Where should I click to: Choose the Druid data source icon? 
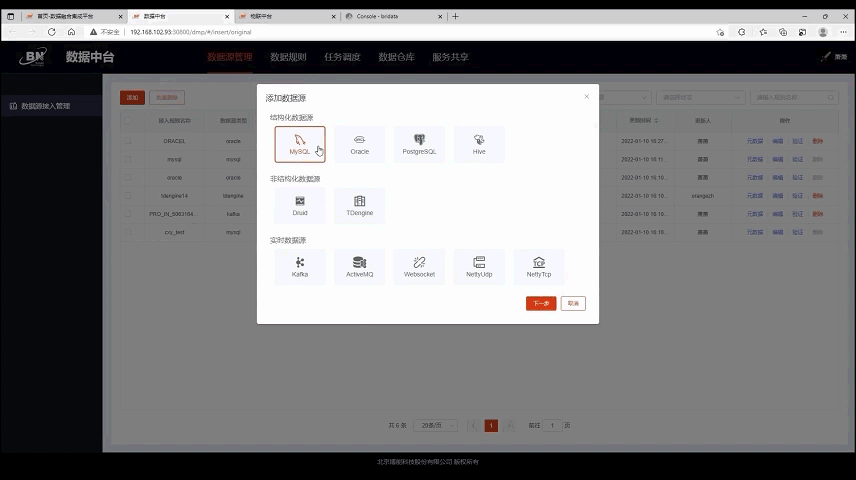click(x=299, y=205)
